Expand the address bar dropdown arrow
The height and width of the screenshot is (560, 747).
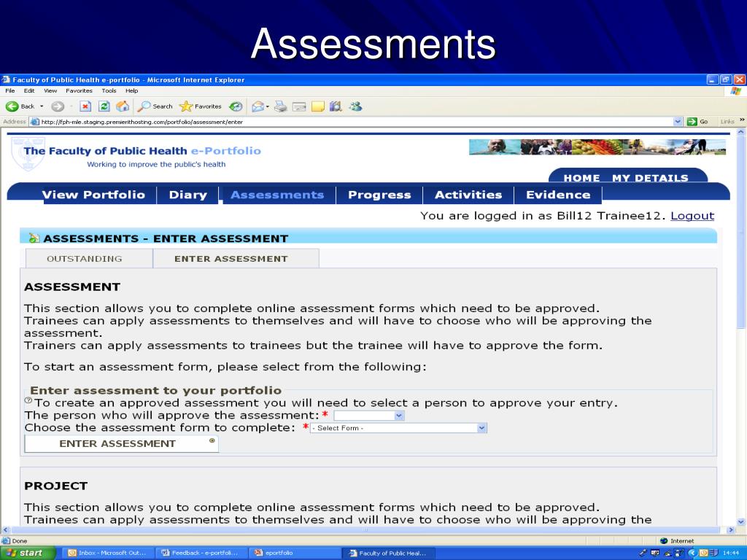678,122
